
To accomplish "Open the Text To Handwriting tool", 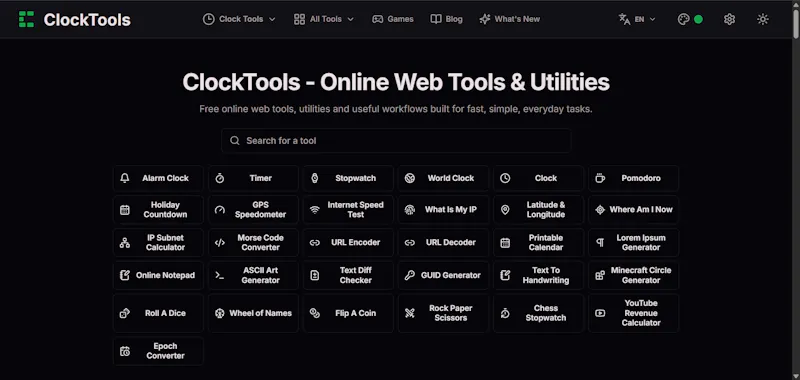I will coord(538,275).
